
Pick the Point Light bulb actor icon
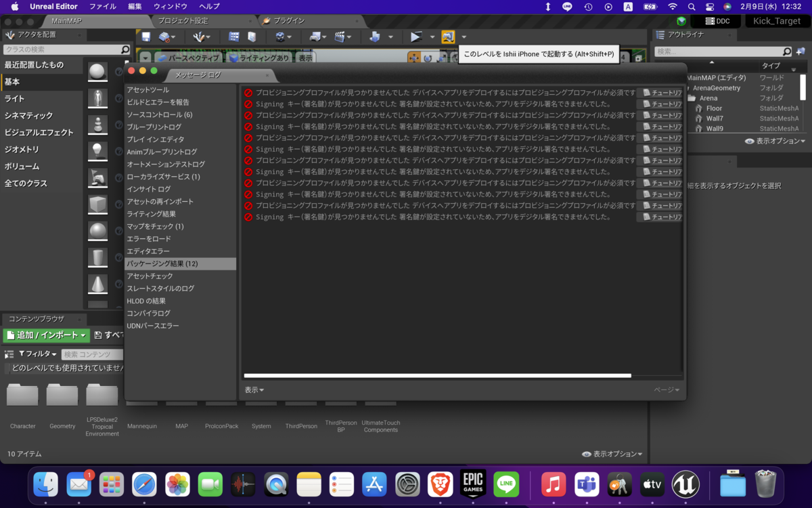coord(98,151)
